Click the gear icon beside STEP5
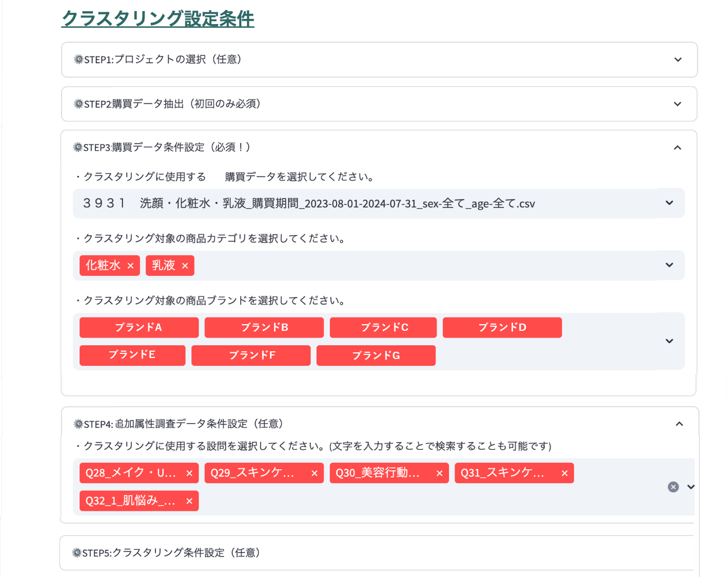The image size is (728, 577). click(77, 553)
